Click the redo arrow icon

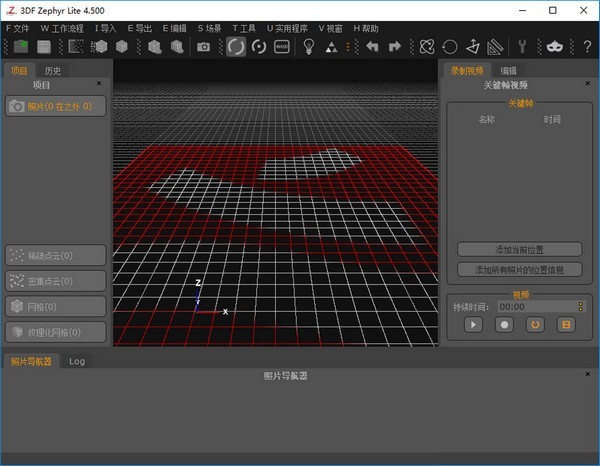394,46
